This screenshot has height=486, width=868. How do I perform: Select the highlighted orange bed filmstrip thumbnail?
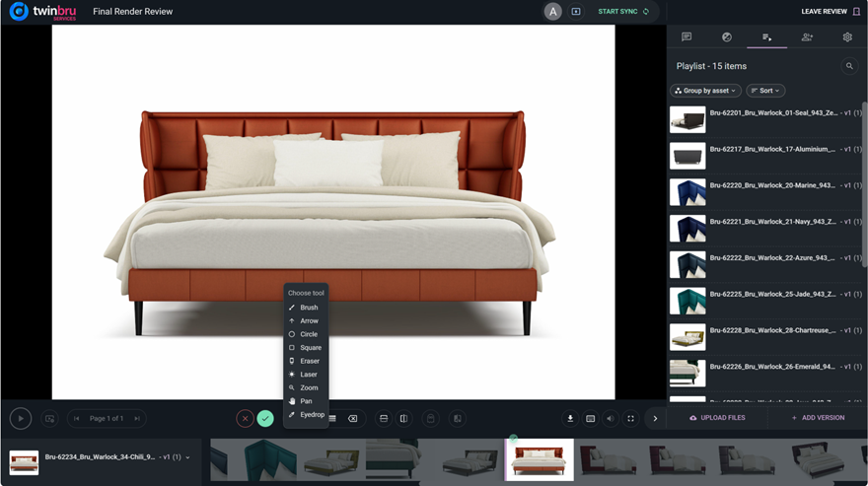540,459
